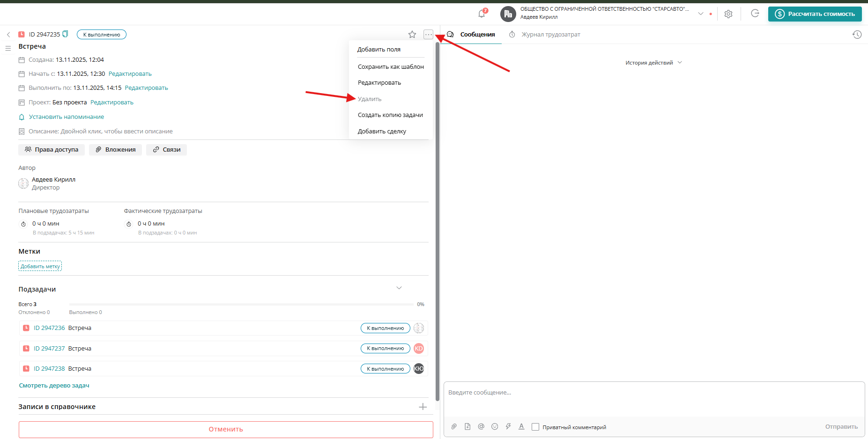Image resolution: width=868 pixels, height=439 pixels.
Task: Expand the История действий dropdown
Action: point(653,63)
